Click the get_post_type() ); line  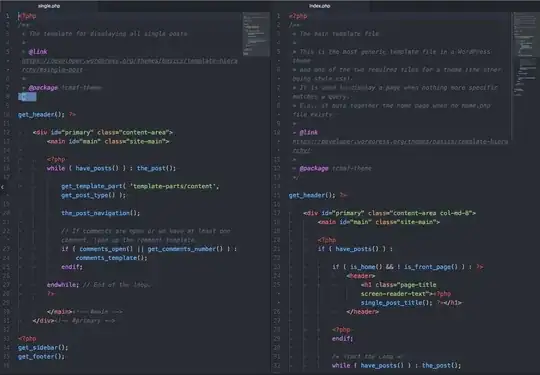94,195
